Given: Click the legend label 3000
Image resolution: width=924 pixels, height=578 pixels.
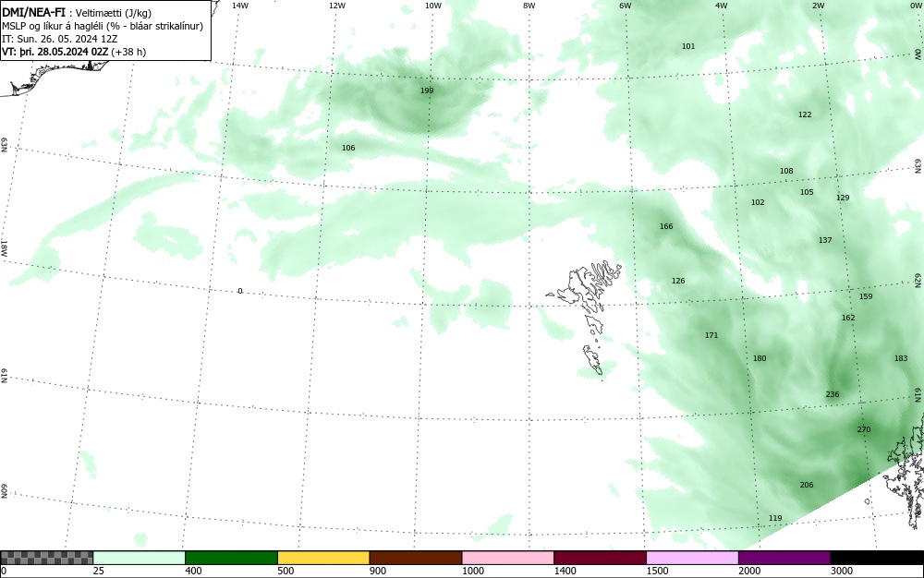Looking at the screenshot, I should tap(842, 571).
